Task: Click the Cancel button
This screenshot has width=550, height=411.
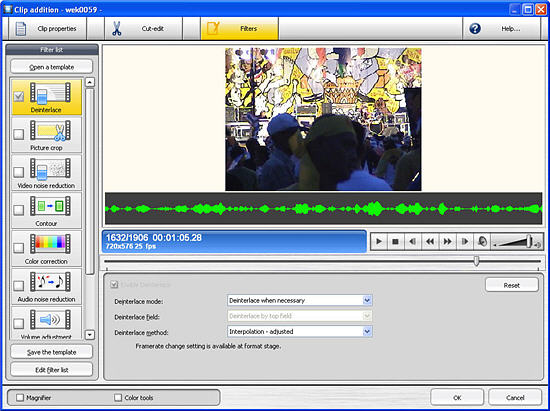Action: [x=515, y=397]
